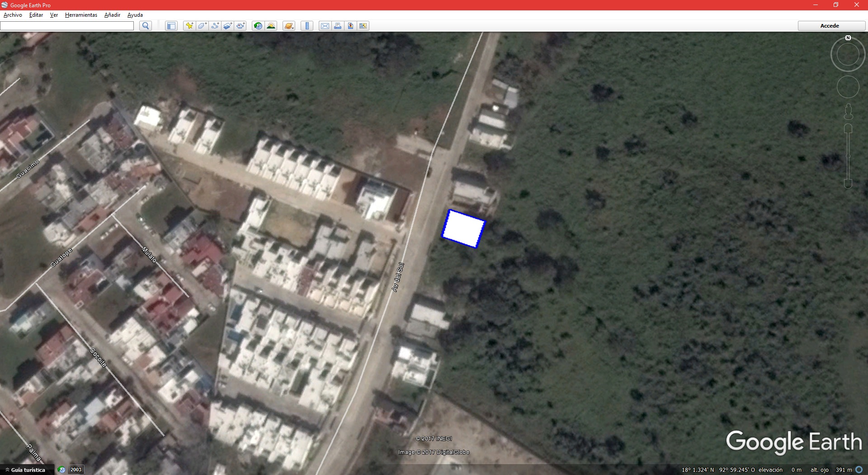Toggle sunlight across the landscape
The width and height of the screenshot is (868, 475).
(271, 26)
